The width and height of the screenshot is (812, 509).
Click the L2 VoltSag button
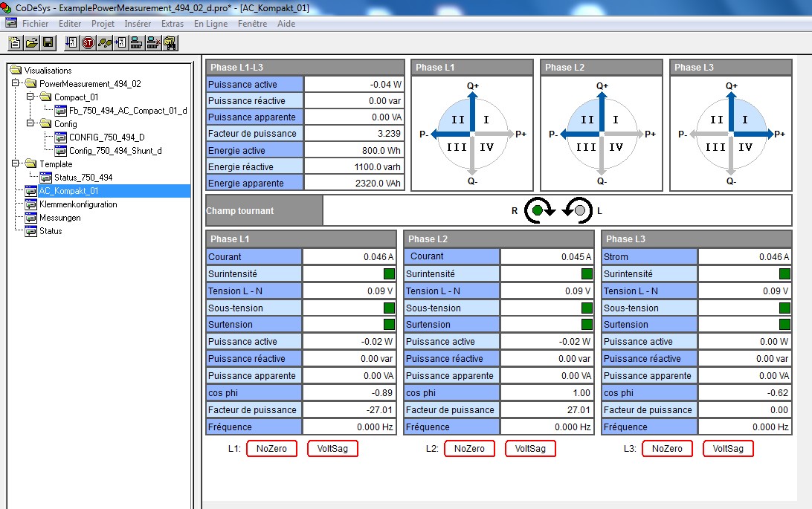[530, 449]
